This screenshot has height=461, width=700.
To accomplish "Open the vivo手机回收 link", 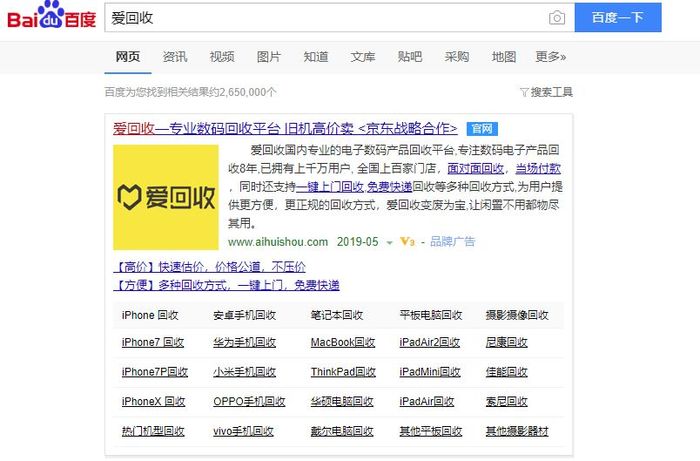I will point(243,431).
